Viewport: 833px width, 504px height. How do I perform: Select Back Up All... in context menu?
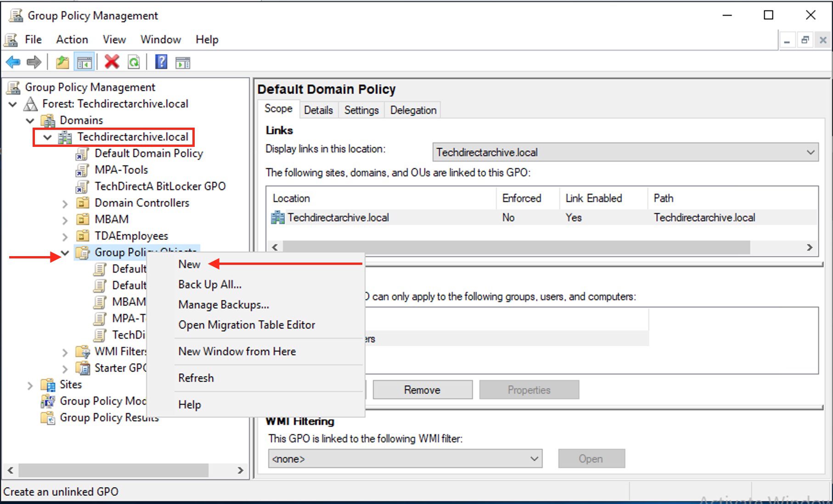(210, 285)
